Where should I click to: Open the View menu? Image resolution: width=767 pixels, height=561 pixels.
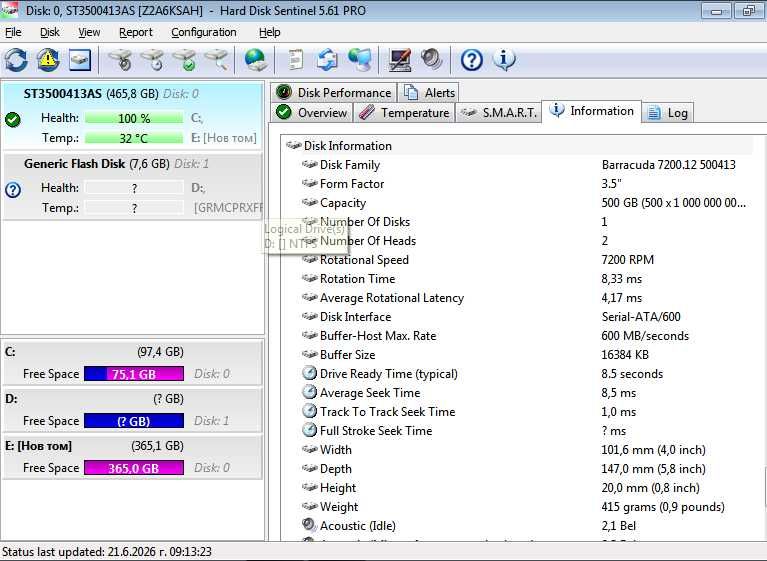[89, 32]
